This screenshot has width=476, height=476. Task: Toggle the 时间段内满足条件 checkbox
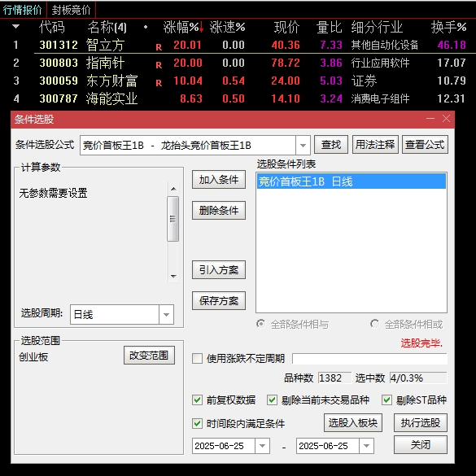click(x=198, y=423)
